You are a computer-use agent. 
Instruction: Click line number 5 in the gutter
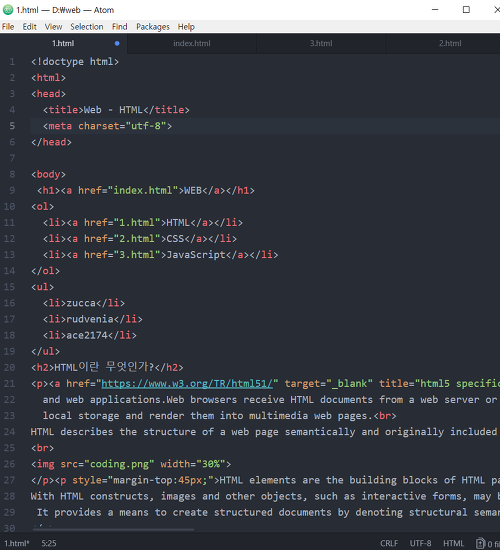[x=12, y=126]
